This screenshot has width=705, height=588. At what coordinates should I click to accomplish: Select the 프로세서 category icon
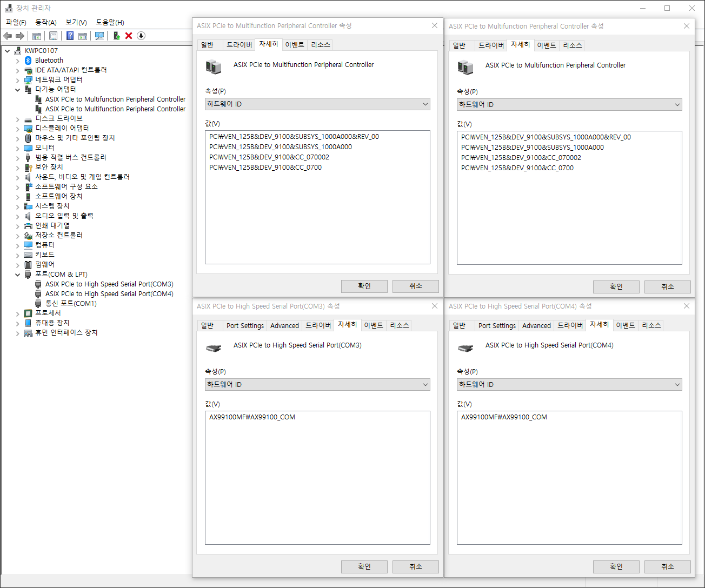tap(28, 313)
